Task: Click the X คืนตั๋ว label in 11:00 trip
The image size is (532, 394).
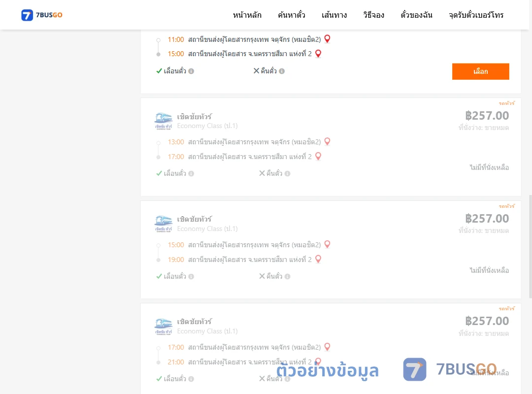Action: coord(266,71)
